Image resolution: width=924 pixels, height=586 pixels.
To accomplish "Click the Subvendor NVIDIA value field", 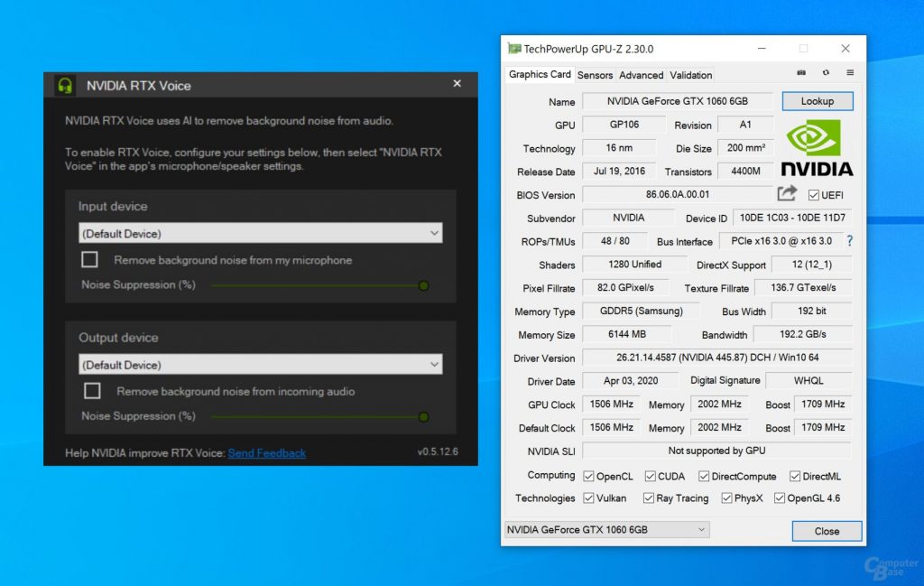I will 628,218.
